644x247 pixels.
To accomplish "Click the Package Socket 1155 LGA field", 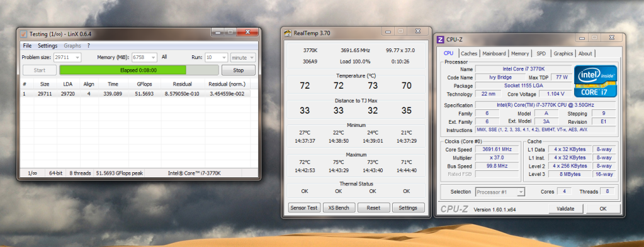I will coord(523,85).
